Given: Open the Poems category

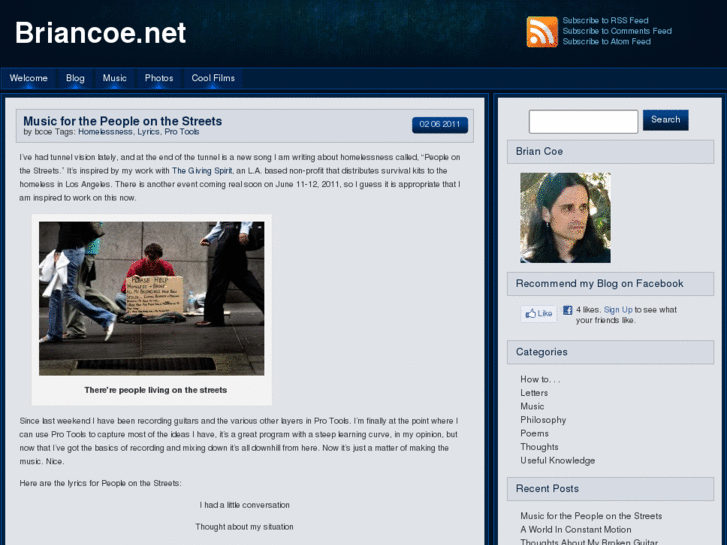Looking at the screenshot, I should click(534, 433).
